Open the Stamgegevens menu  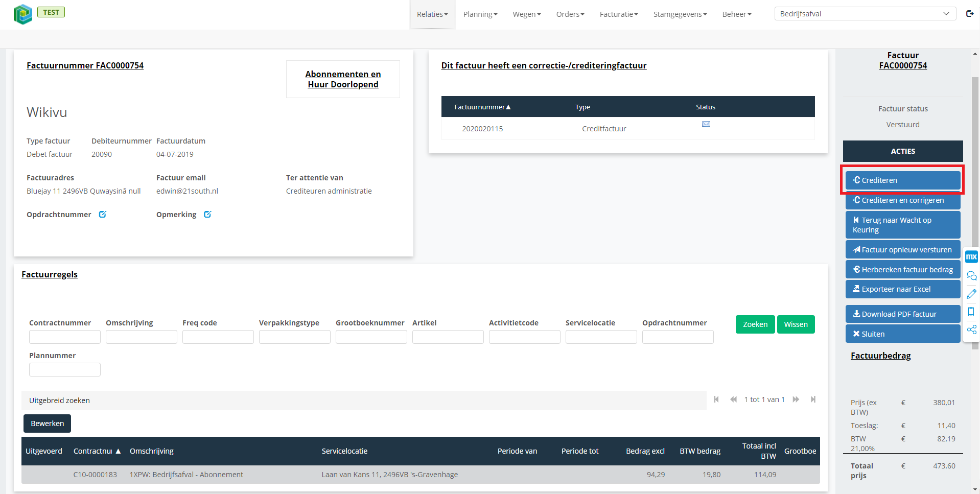680,14
